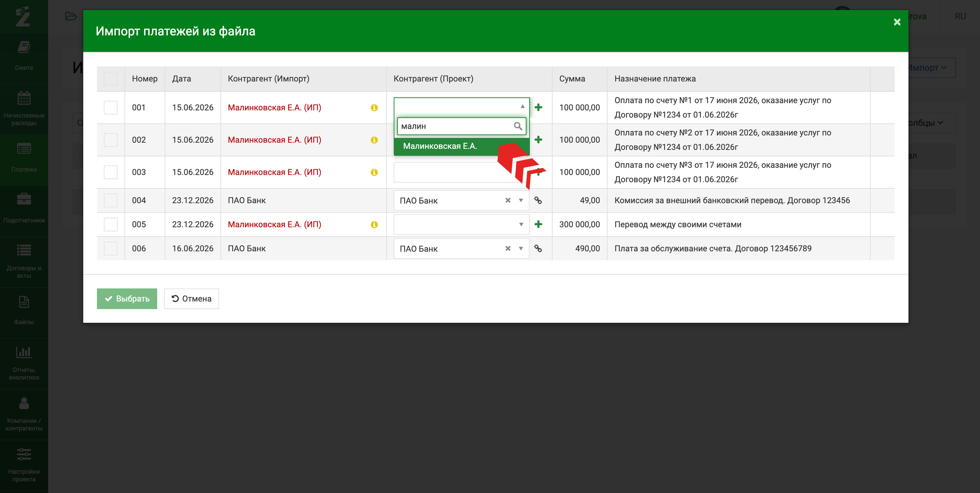Click the 300 000,00 amount cell

[579, 224]
